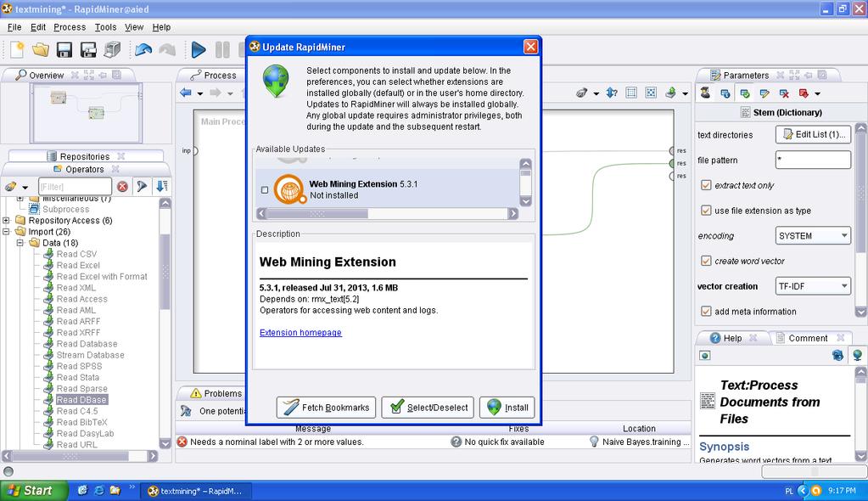Viewport: 868px width, 501px height.
Task: Click the delete operator red-X icon
Action: coord(784,93)
